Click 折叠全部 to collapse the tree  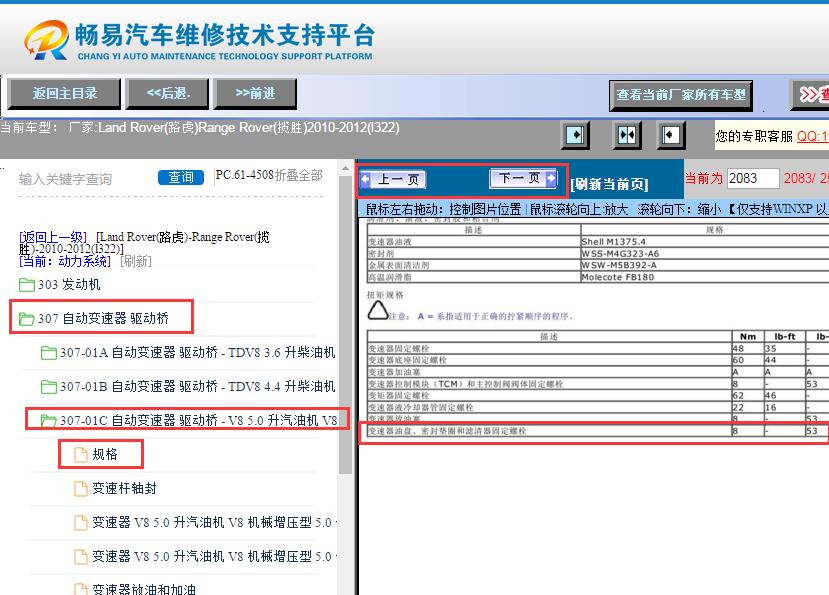(x=299, y=176)
